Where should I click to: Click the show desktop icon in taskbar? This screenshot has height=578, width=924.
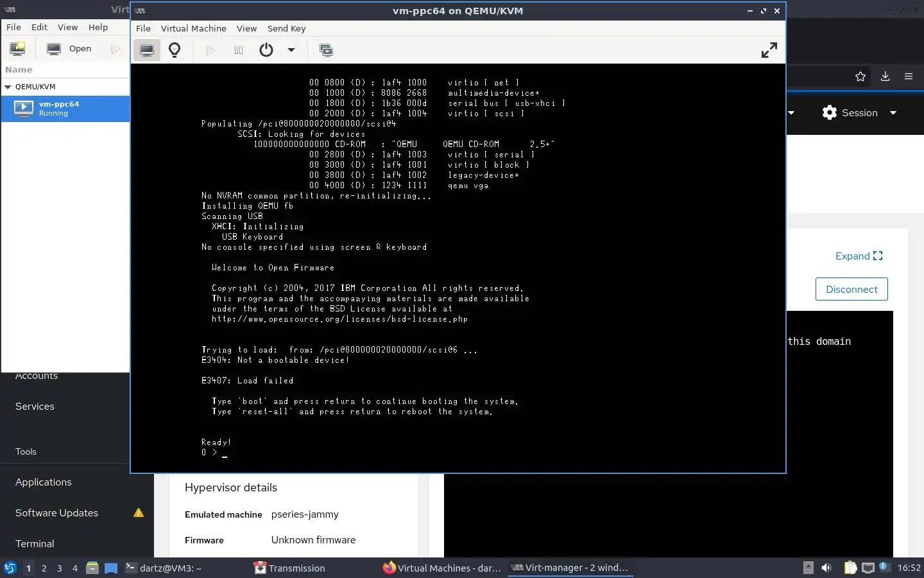(111, 568)
